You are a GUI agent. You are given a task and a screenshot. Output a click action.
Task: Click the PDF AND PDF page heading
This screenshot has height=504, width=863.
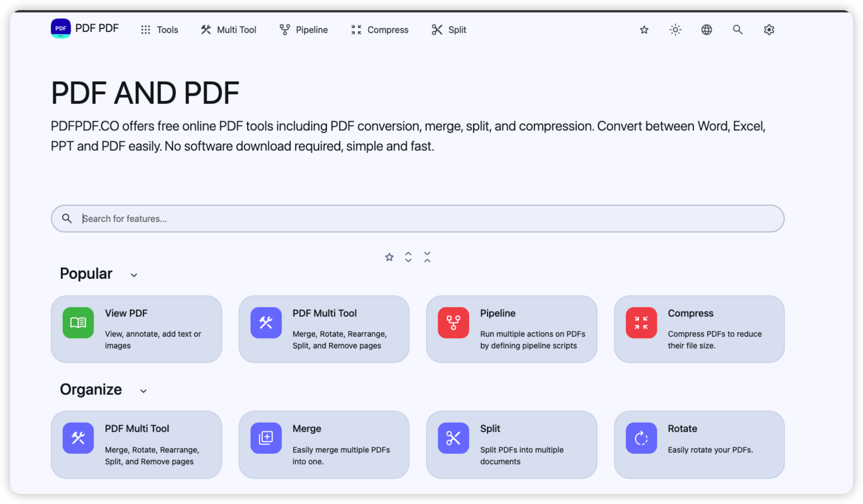pyautogui.click(x=145, y=93)
